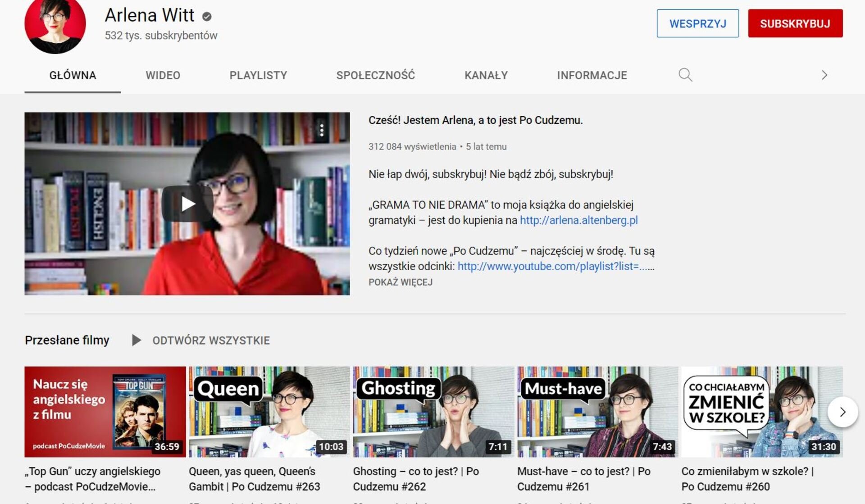Open the arlena.altenberg.pl link
Image resolution: width=865 pixels, height=504 pixels.
[578, 220]
